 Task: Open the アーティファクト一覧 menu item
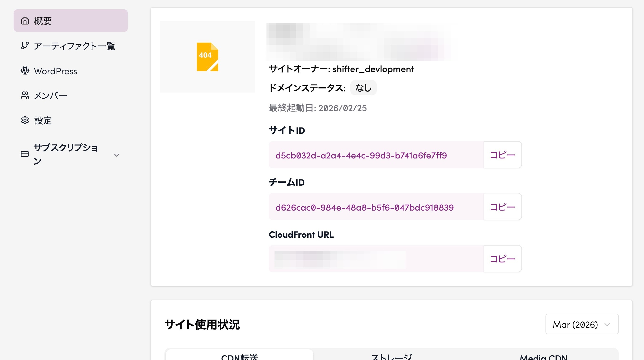(74, 46)
